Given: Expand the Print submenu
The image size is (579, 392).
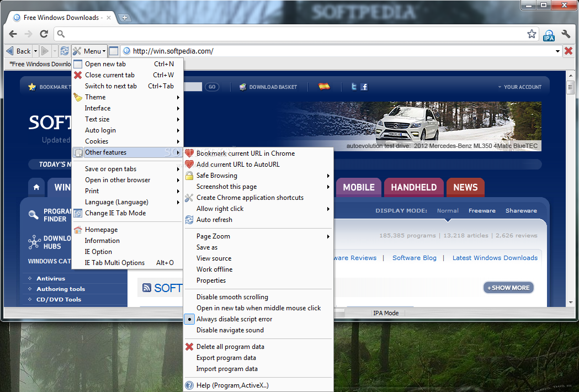Looking at the screenshot, I should click(128, 191).
